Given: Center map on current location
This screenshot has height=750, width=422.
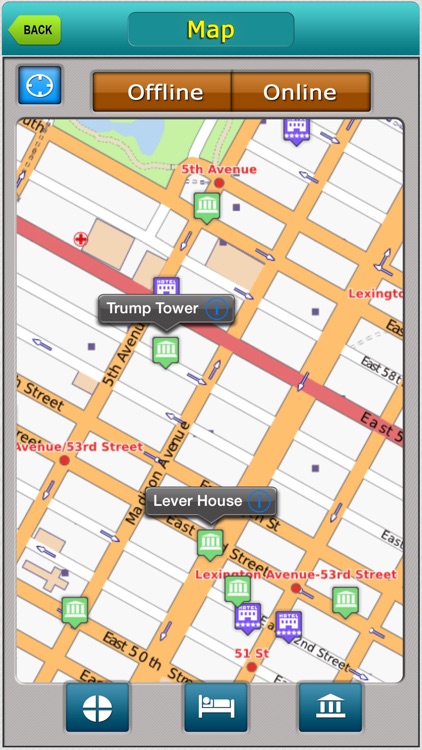Looking at the screenshot, I should [x=40, y=85].
